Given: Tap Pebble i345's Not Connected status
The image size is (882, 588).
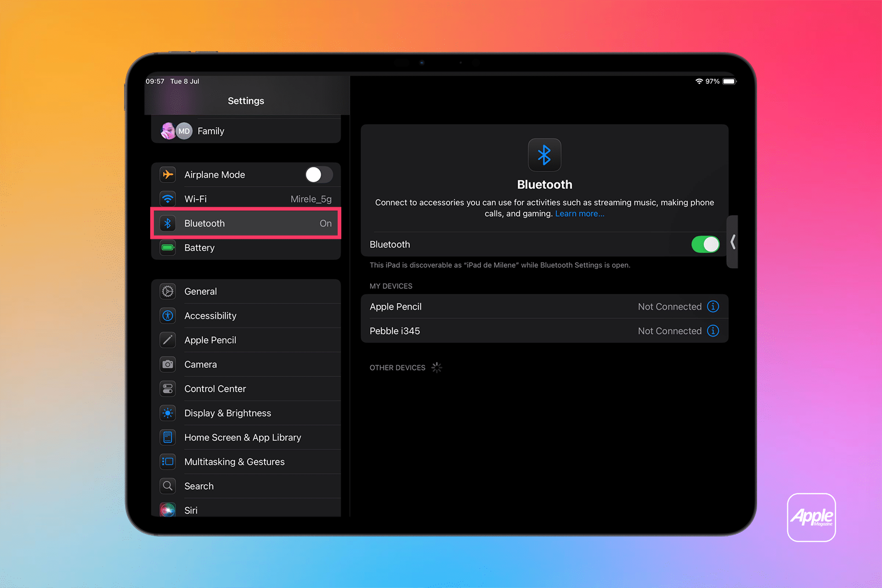Looking at the screenshot, I should (x=670, y=331).
